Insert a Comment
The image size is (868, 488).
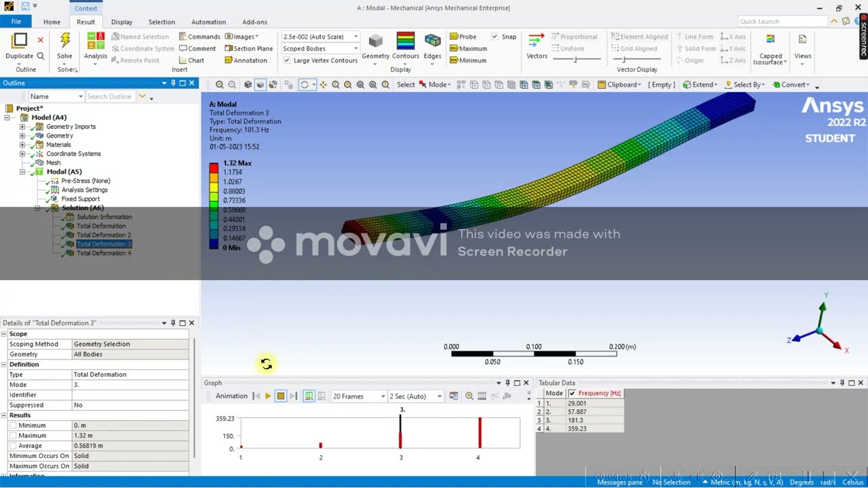197,48
